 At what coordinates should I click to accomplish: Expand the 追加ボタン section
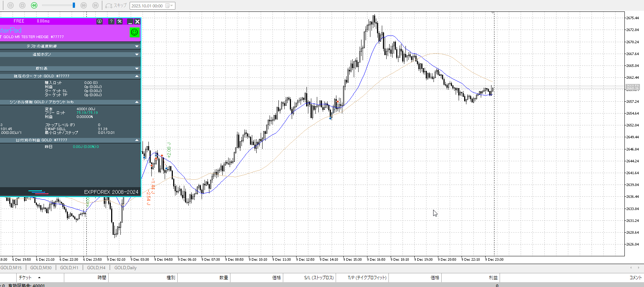[x=137, y=54]
